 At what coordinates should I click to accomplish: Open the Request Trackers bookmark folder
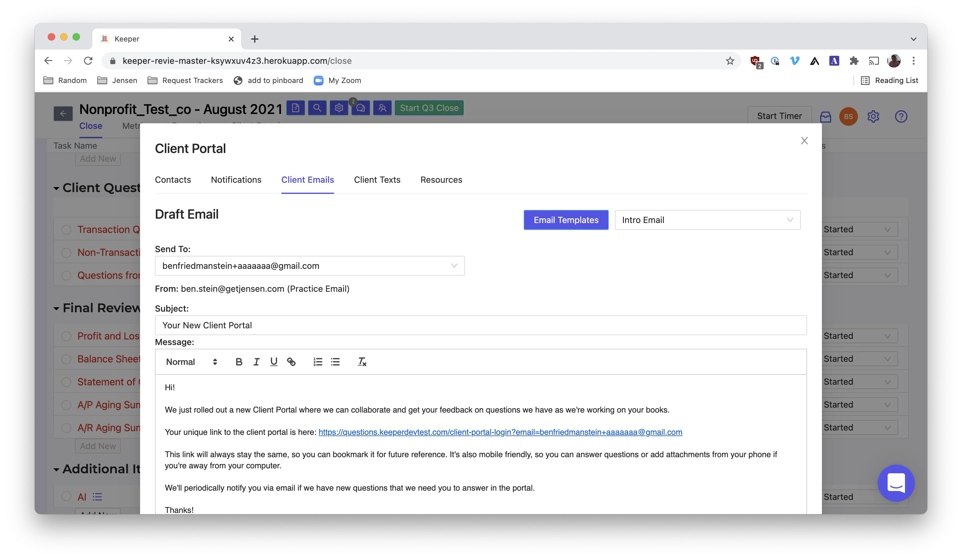[x=185, y=81]
